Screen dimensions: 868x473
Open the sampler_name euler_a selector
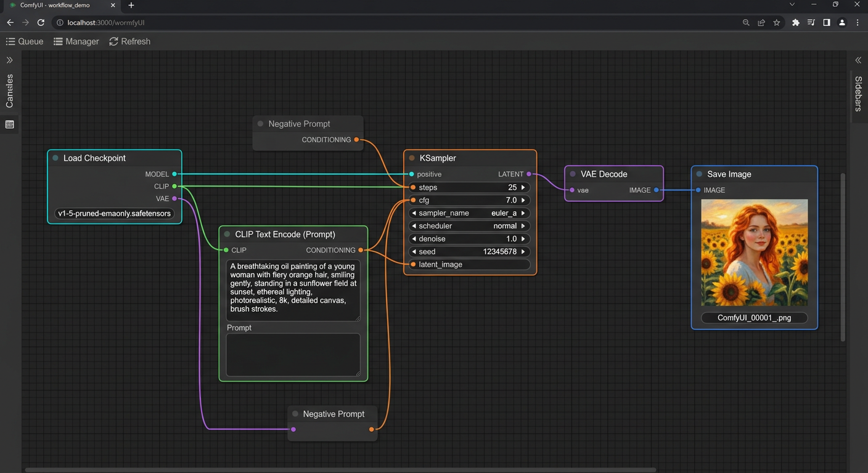[x=469, y=213]
